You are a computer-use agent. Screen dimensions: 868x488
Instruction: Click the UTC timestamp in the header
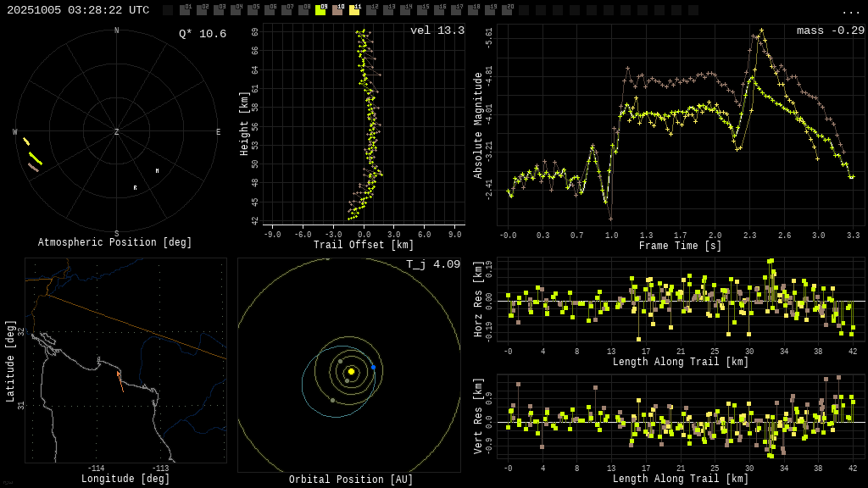point(78,10)
